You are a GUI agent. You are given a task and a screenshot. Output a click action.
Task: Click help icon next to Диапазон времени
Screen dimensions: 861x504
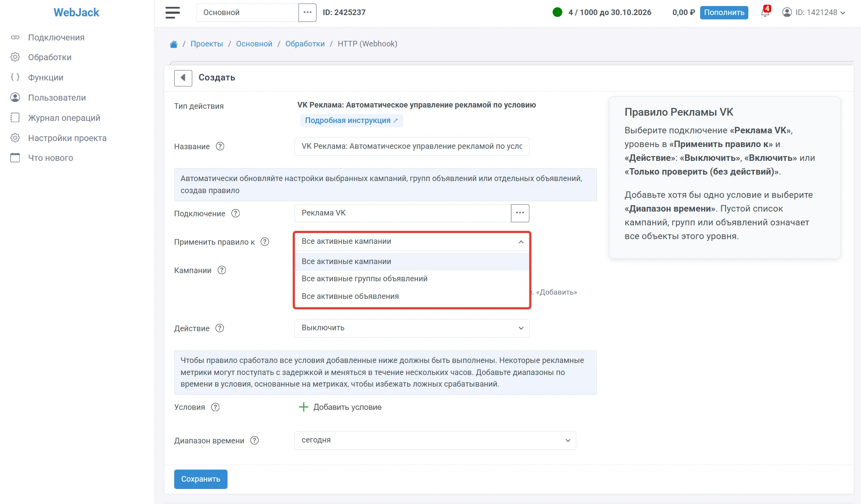[255, 440]
